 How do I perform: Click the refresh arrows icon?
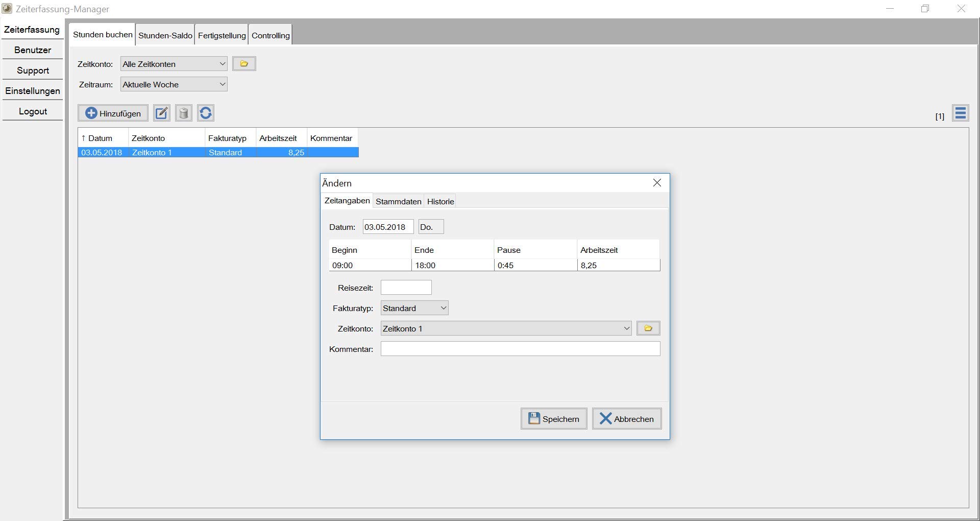click(x=206, y=113)
